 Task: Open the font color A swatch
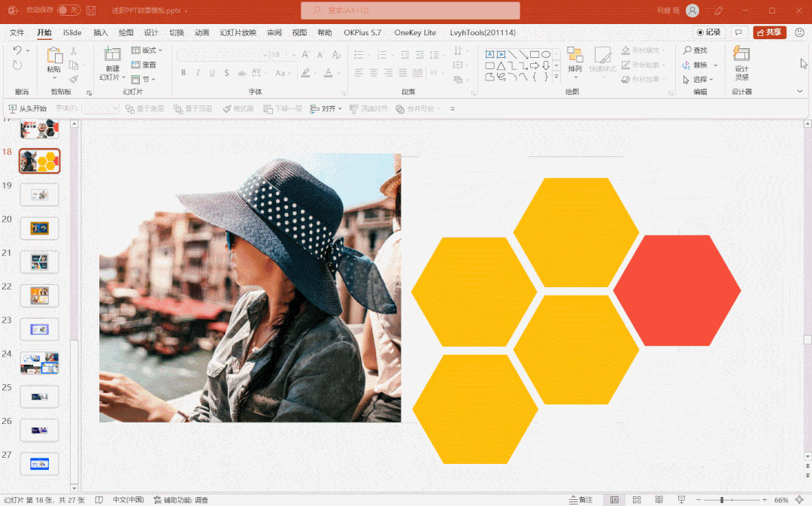click(x=328, y=73)
